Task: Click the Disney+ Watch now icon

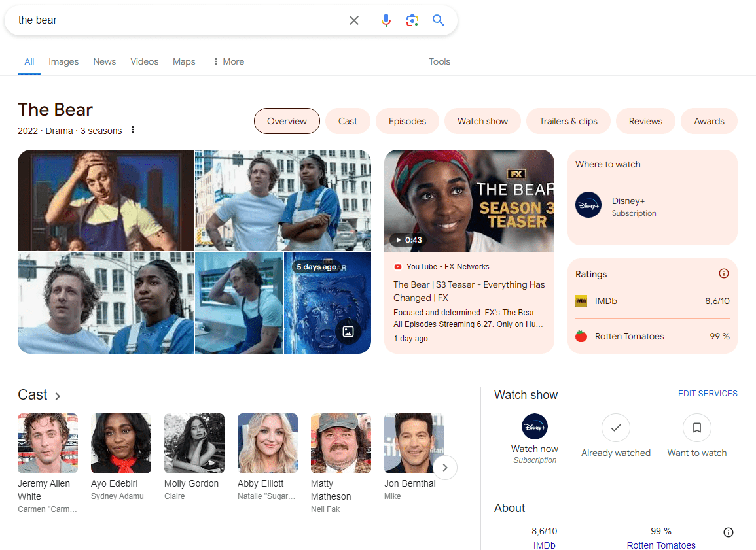Action: (x=535, y=426)
